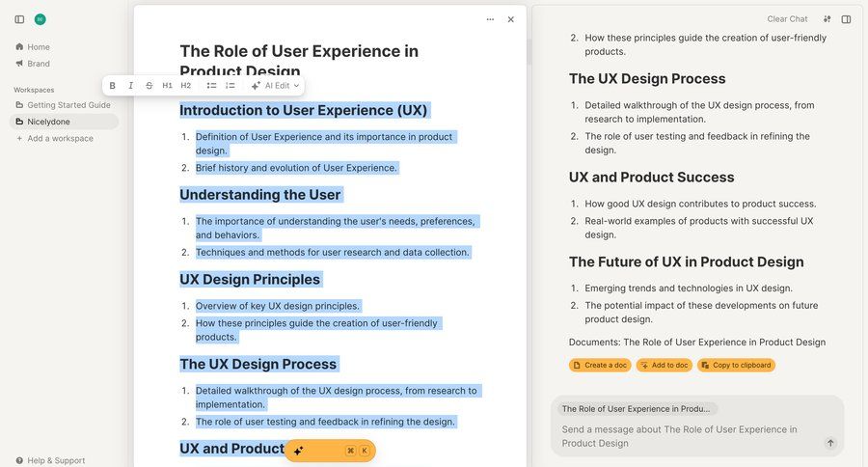Click Clear Chat

tap(787, 19)
